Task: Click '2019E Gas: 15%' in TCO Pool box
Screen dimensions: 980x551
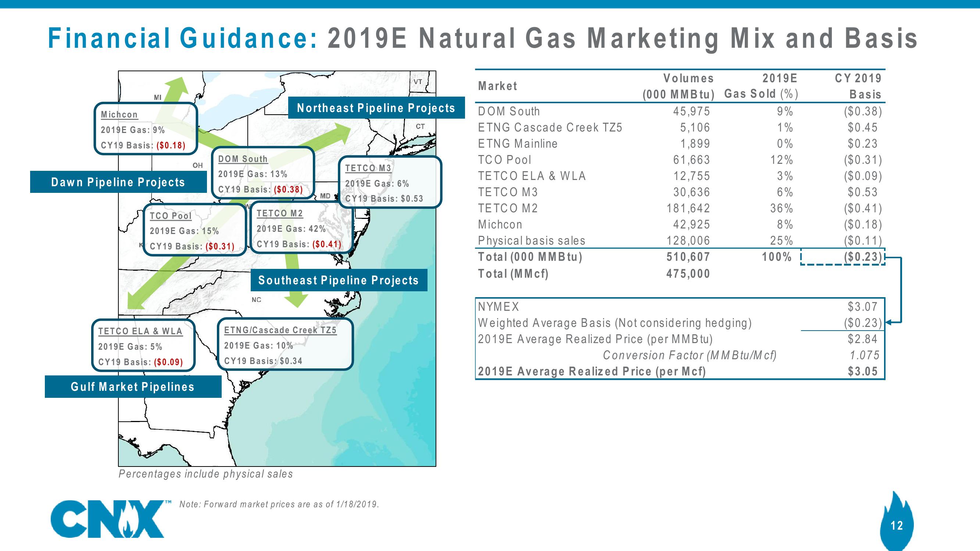Action: [184, 231]
